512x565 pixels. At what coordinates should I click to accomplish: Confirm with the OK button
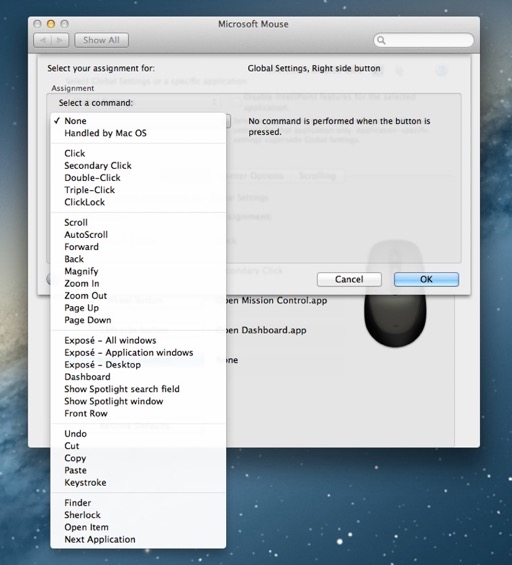point(426,280)
